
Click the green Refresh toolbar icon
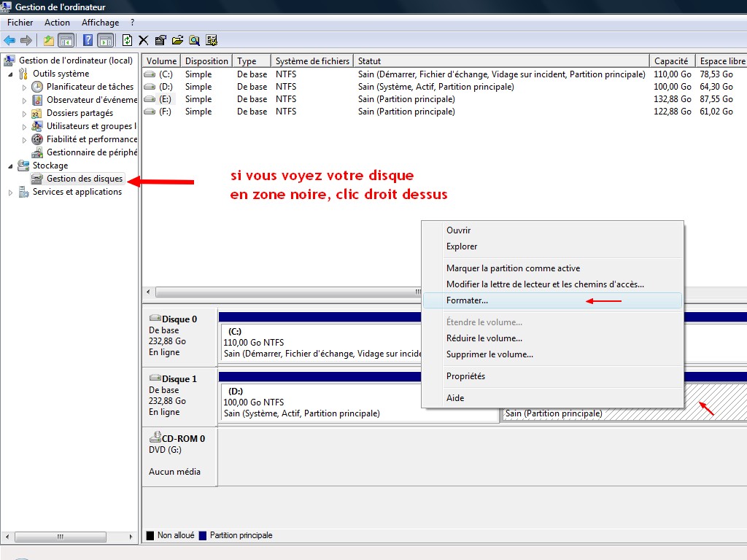pyautogui.click(x=128, y=40)
